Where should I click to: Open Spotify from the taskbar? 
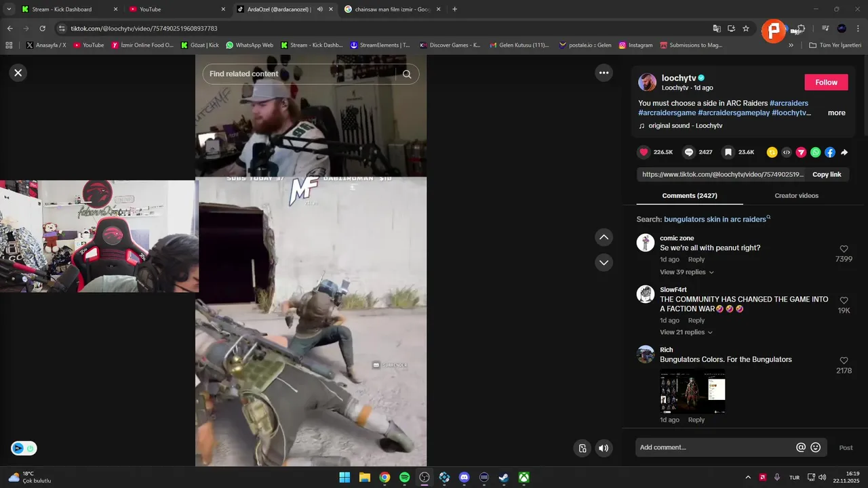pos(404,477)
